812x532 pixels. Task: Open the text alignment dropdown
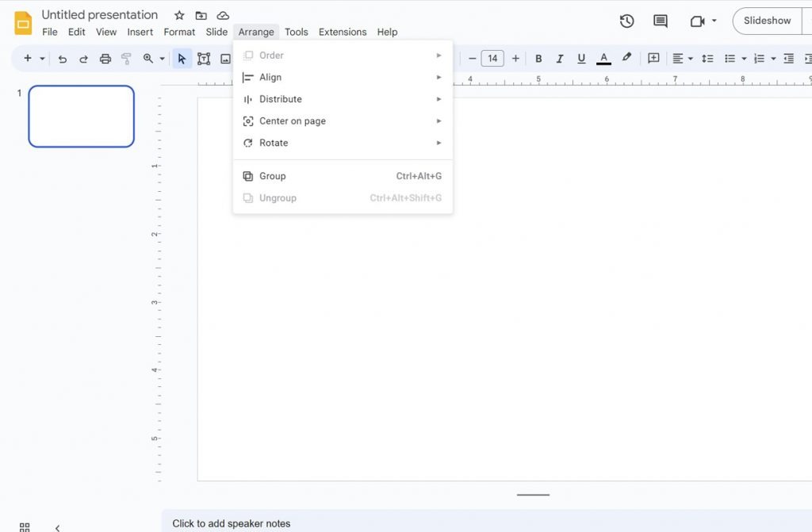point(684,58)
